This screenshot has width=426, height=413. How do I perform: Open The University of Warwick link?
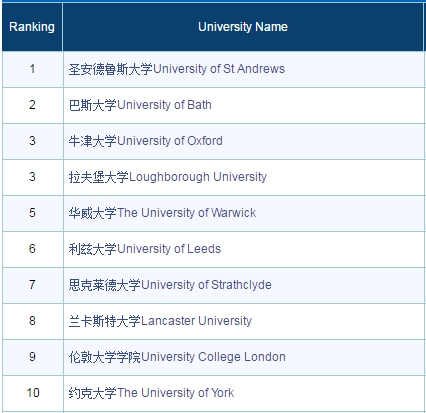tap(162, 213)
